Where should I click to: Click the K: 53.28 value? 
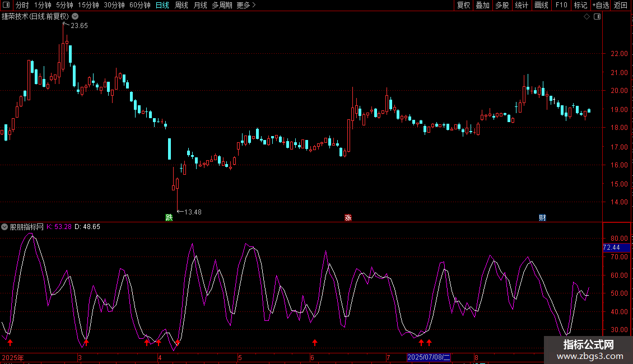(x=59, y=227)
